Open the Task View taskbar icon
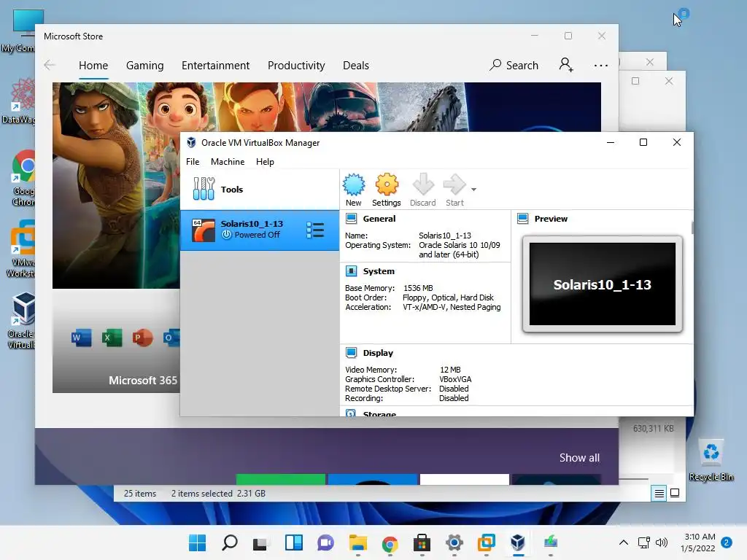 pyautogui.click(x=260, y=542)
